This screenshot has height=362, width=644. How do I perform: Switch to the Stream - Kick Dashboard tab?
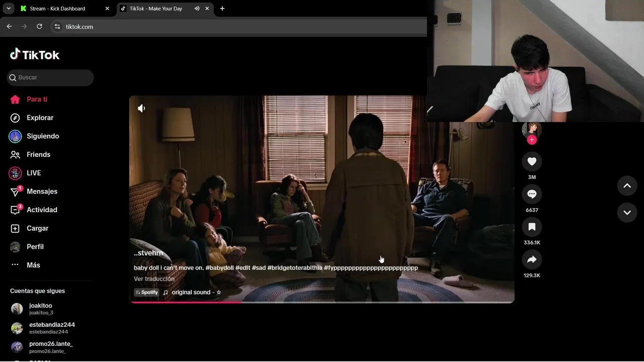[x=64, y=9]
